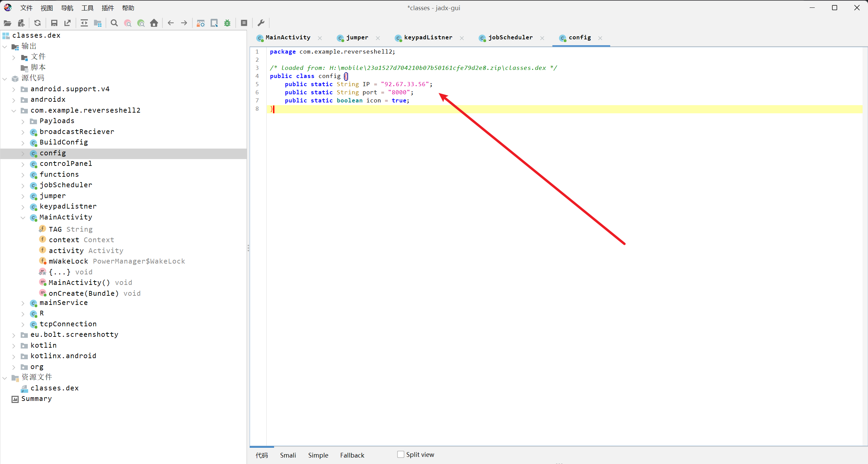Open the 工具 menu
The width and height of the screenshot is (868, 464).
[x=87, y=8]
